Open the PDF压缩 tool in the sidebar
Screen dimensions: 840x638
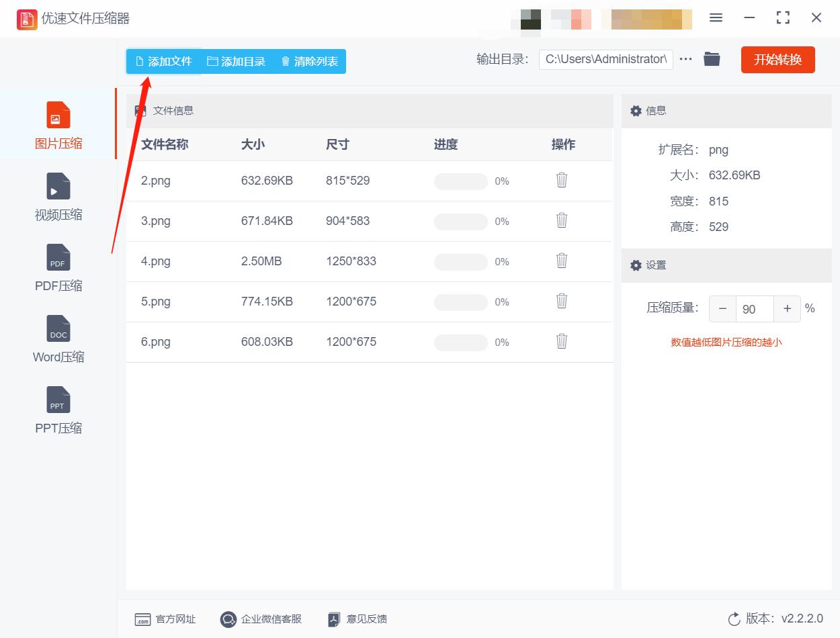click(x=58, y=266)
